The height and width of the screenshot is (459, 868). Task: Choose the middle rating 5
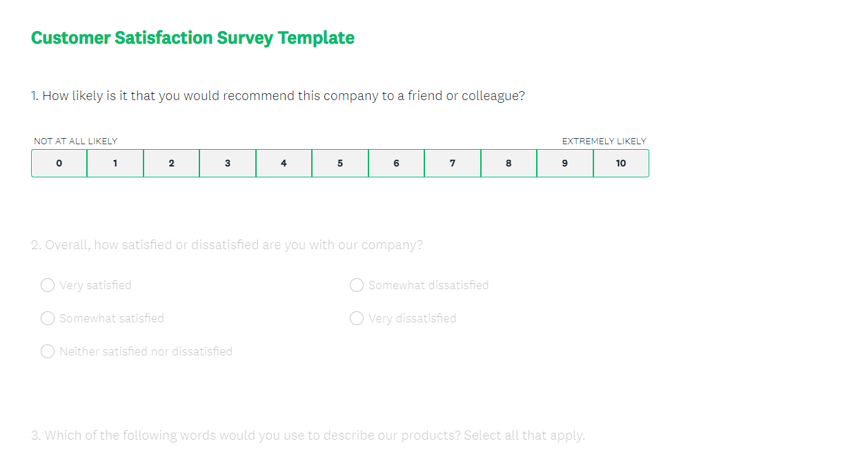point(340,164)
